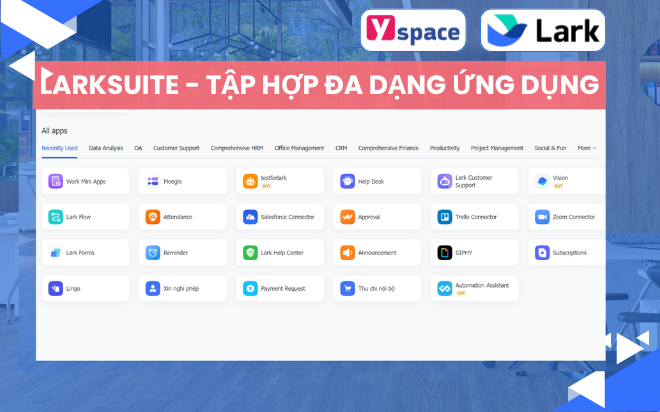The image size is (660, 412).
Task: Open the Trello Connector icon
Action: (x=444, y=217)
